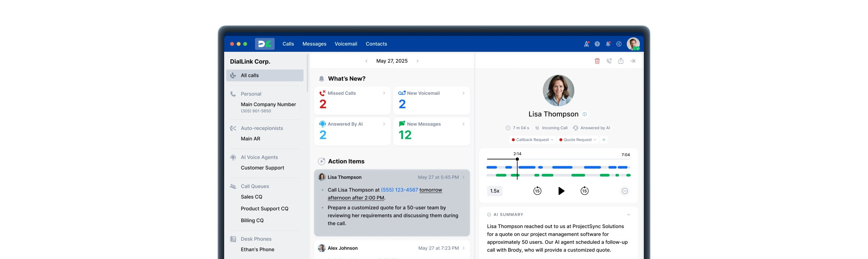
Task: Click the info icon beside Lisa Thompson
Action: tap(585, 114)
